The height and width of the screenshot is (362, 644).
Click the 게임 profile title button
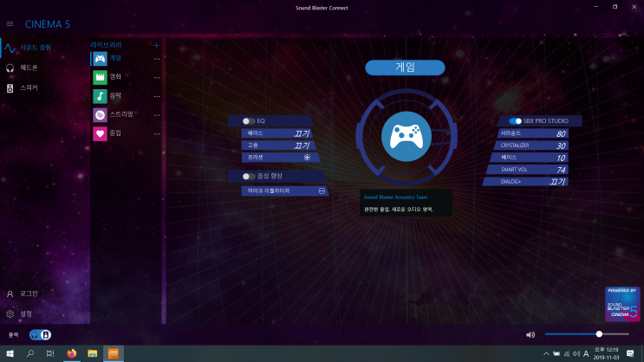pos(405,68)
